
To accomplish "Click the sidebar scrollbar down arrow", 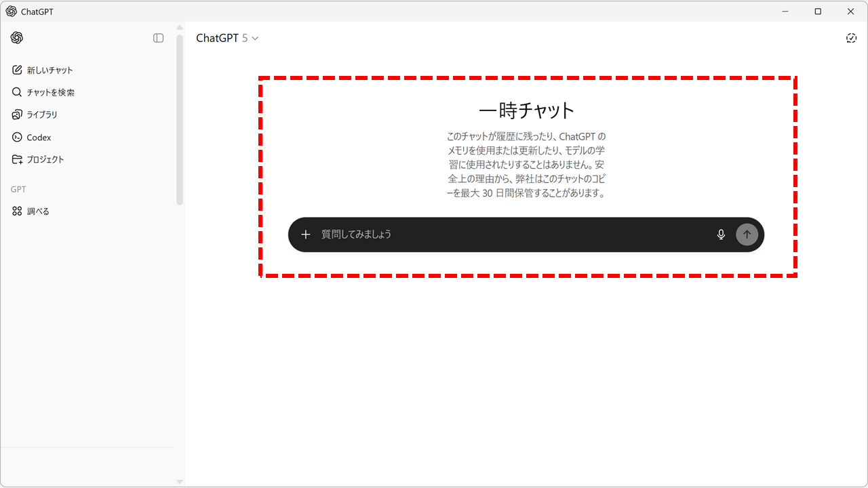I will [x=180, y=481].
